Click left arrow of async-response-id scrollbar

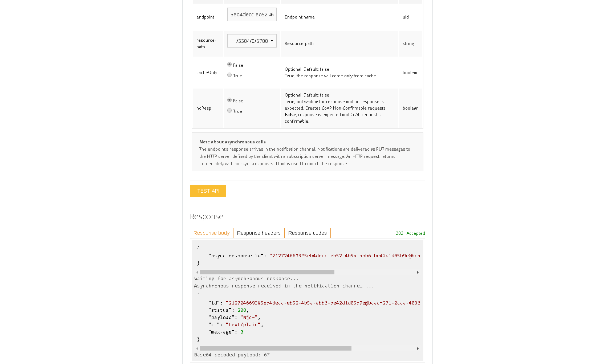197,272
